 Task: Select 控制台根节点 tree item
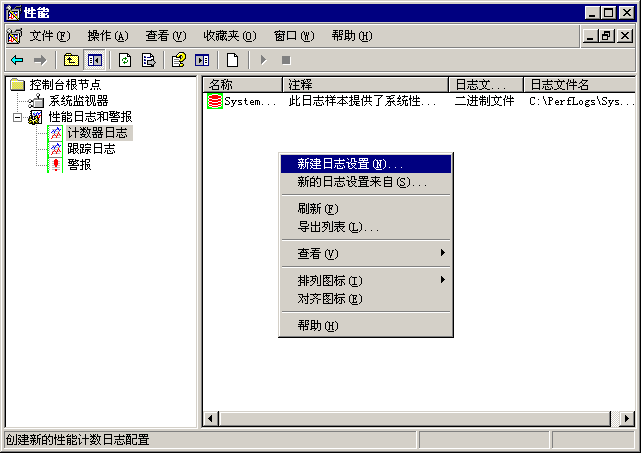65,85
